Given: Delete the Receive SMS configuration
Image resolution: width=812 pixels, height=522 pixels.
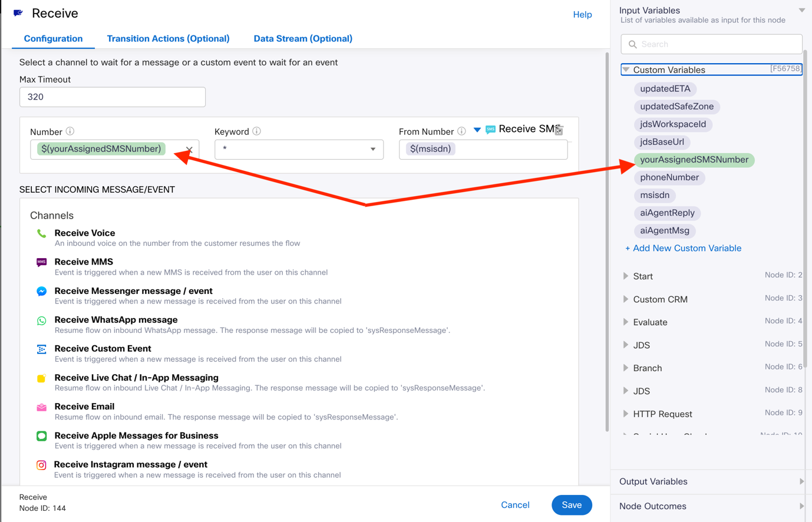Looking at the screenshot, I should coord(559,130).
